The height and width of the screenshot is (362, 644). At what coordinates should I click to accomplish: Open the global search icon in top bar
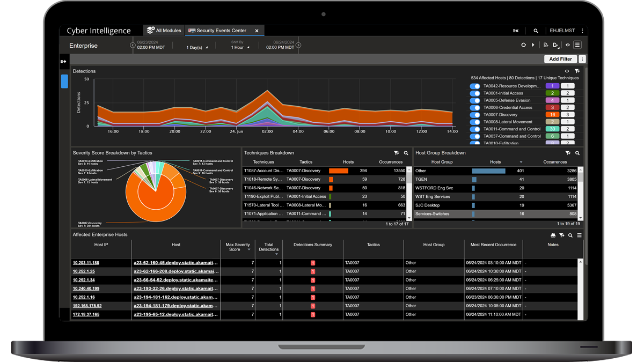tap(536, 31)
